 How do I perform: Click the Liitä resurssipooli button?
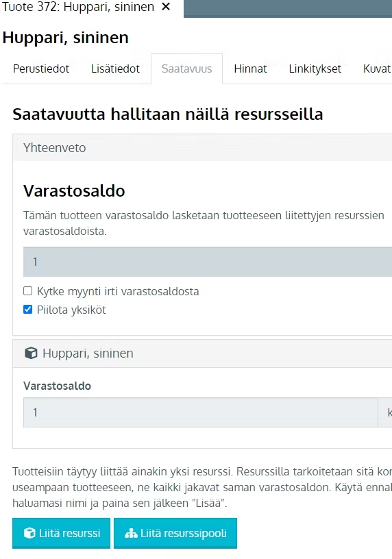pos(175,533)
